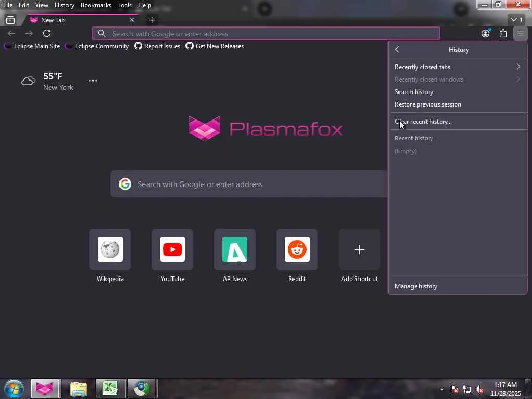Open the Extensions puzzle icon

tap(503, 33)
